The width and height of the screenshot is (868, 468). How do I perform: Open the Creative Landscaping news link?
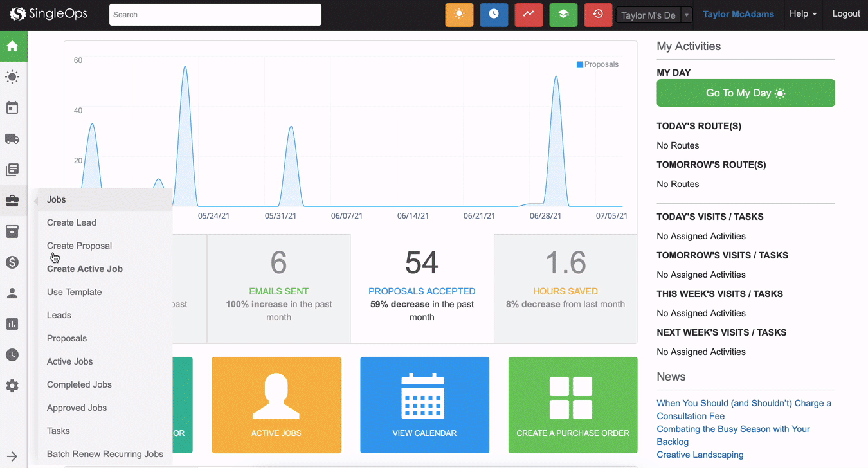[x=700, y=455]
